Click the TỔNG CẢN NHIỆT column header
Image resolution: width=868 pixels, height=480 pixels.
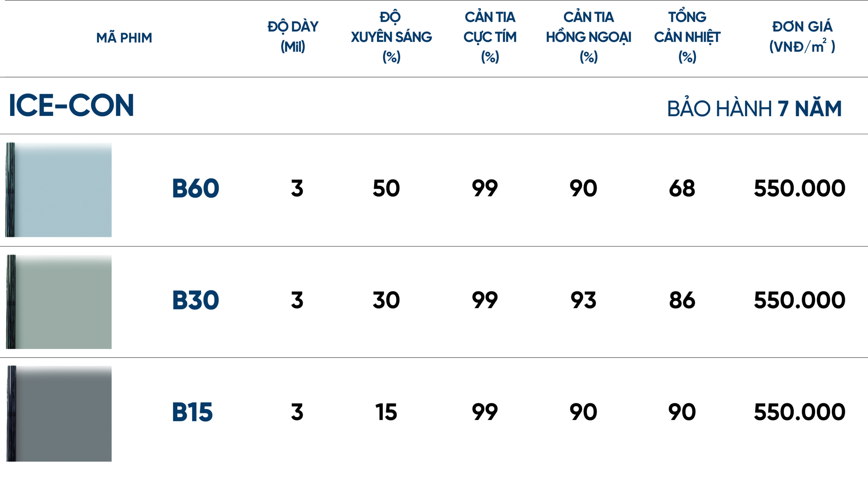pyautogui.click(x=687, y=37)
